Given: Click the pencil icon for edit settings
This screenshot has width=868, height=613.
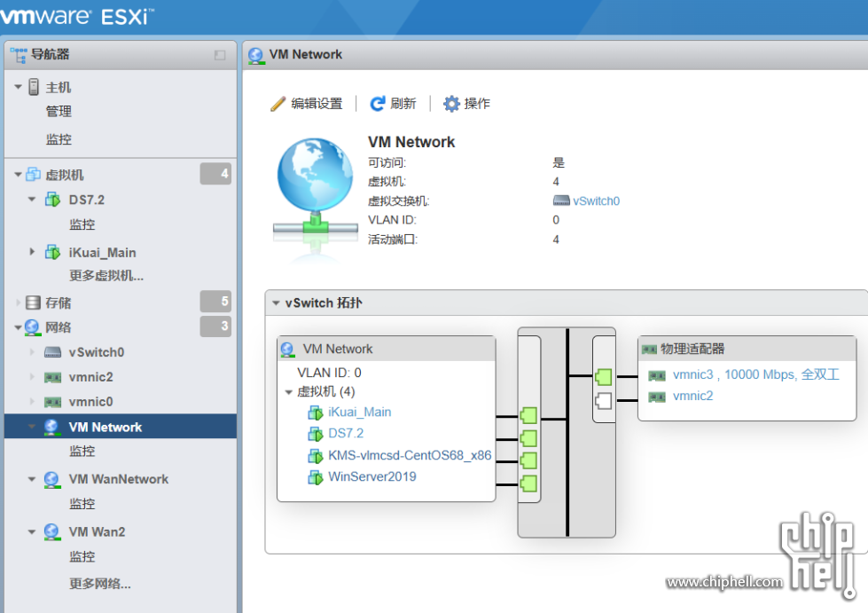Looking at the screenshot, I should pos(278,104).
